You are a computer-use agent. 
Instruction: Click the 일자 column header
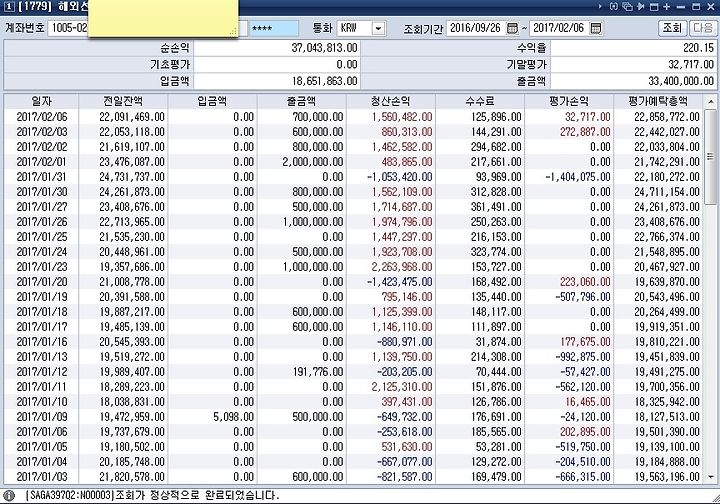coord(41,101)
